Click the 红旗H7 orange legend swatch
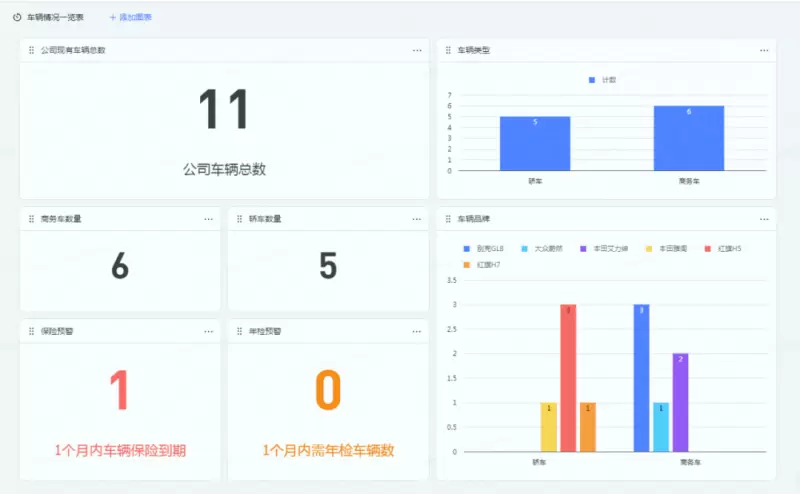 click(x=466, y=264)
